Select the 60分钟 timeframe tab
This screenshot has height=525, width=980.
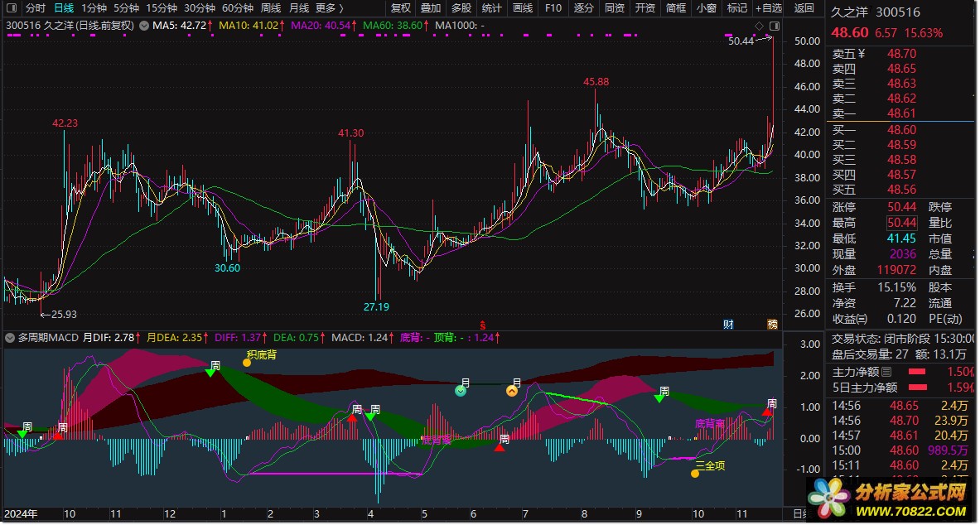(x=238, y=8)
